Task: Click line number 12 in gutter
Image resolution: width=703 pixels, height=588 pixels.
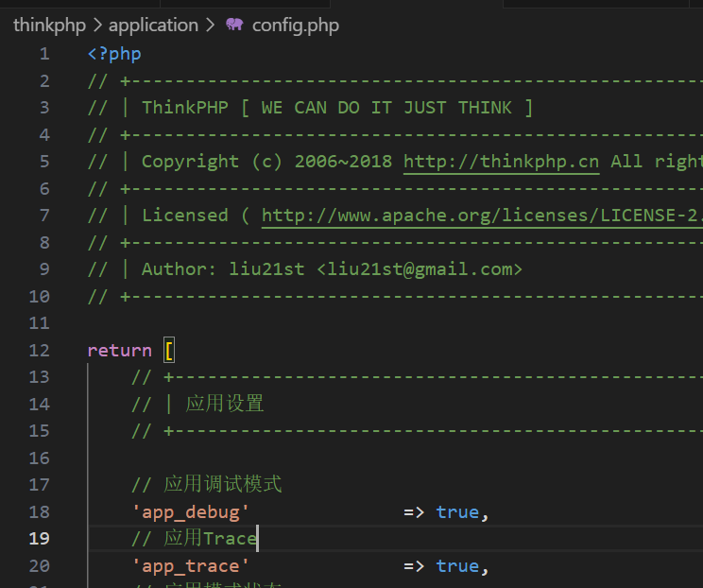Action: (x=39, y=351)
